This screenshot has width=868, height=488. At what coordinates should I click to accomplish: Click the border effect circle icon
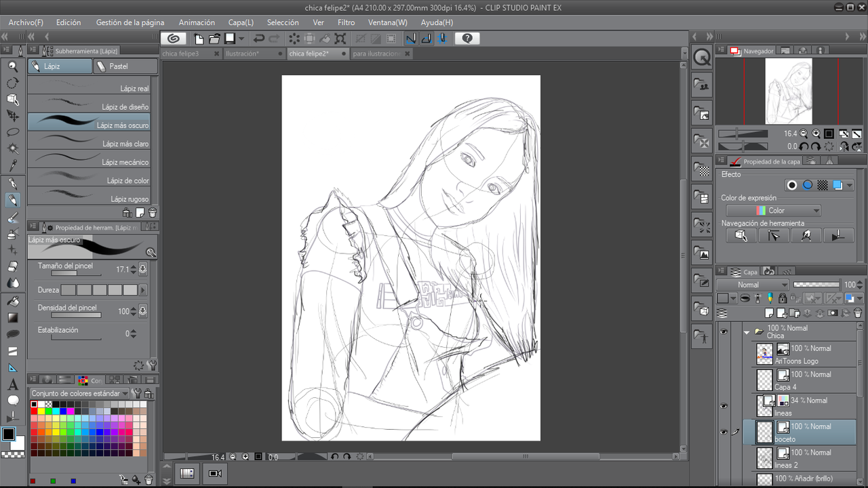[x=791, y=185]
